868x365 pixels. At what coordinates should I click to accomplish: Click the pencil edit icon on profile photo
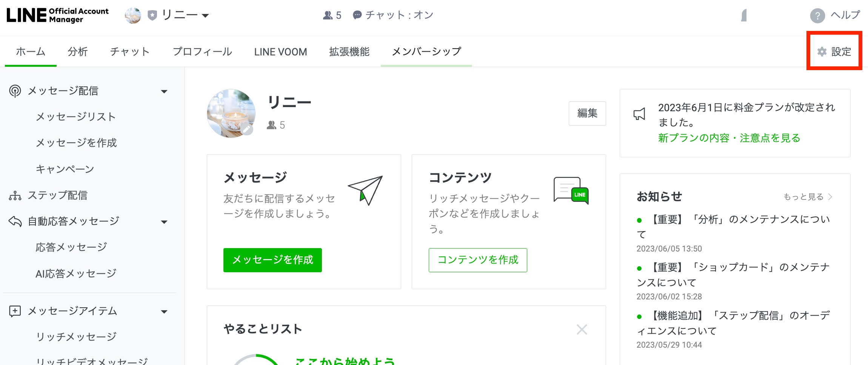point(247,130)
